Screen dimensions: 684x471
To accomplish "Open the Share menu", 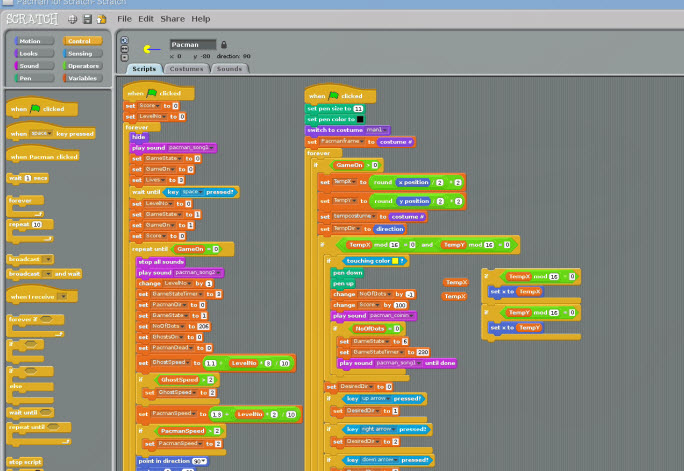I will pos(172,19).
